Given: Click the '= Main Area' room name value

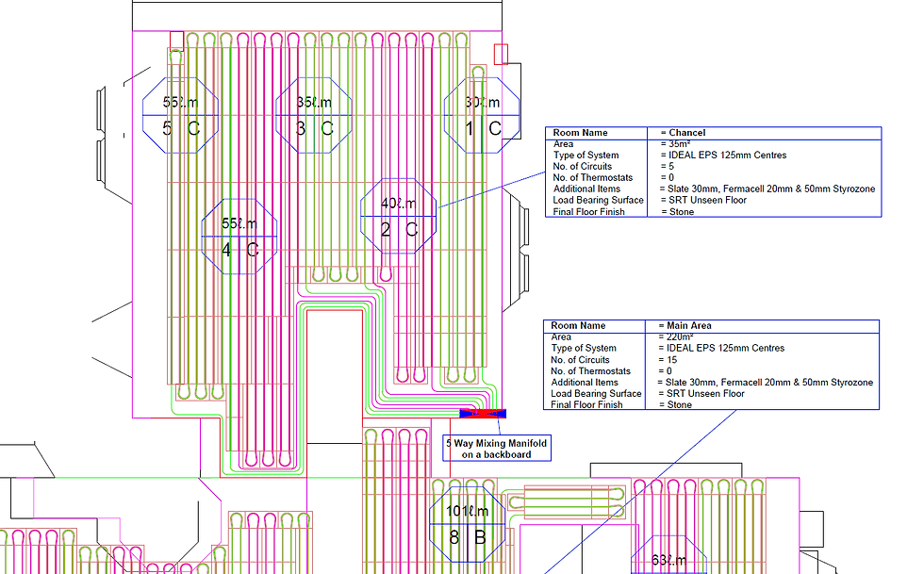Looking at the screenshot, I should point(685,325).
